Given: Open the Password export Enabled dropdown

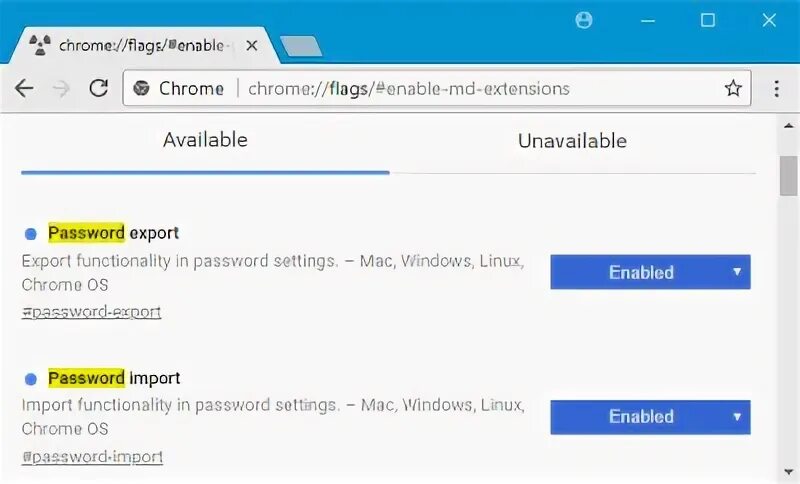Looking at the screenshot, I should coord(650,272).
